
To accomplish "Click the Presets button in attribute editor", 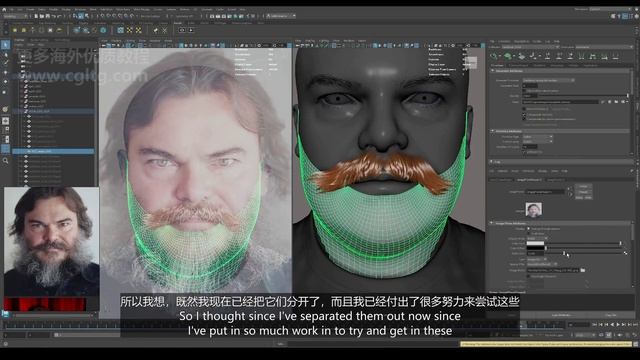I will point(583,192).
